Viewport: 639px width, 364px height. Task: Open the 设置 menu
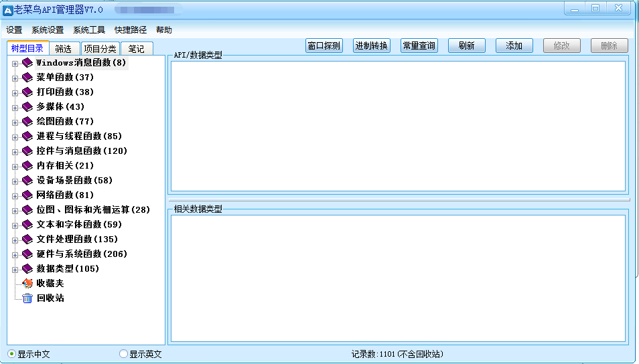(x=14, y=29)
